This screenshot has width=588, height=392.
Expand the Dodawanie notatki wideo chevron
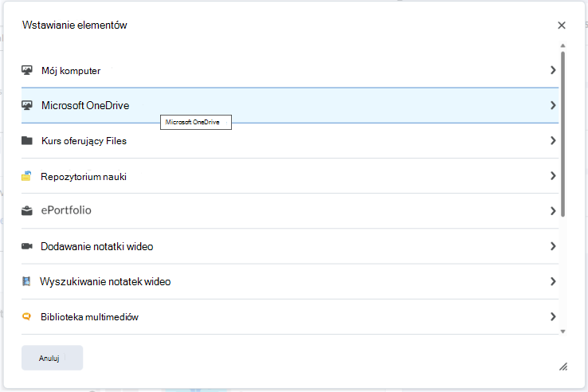553,246
